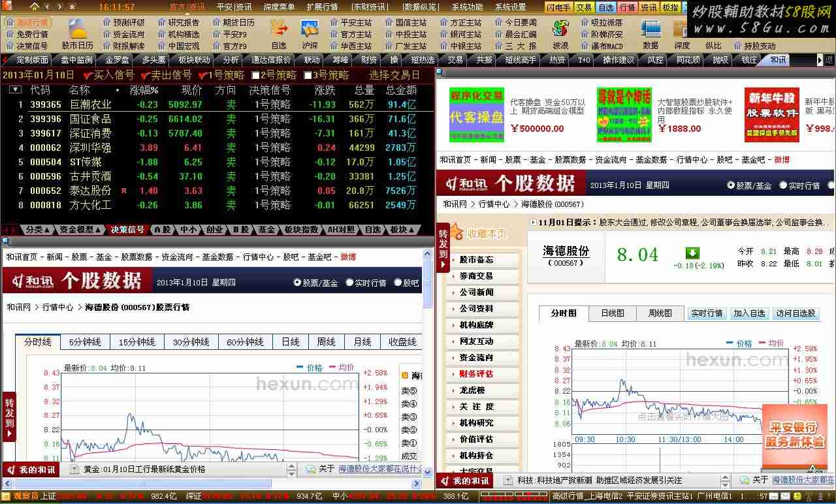Open 期货日历 home-icon shortcut

coord(233,22)
